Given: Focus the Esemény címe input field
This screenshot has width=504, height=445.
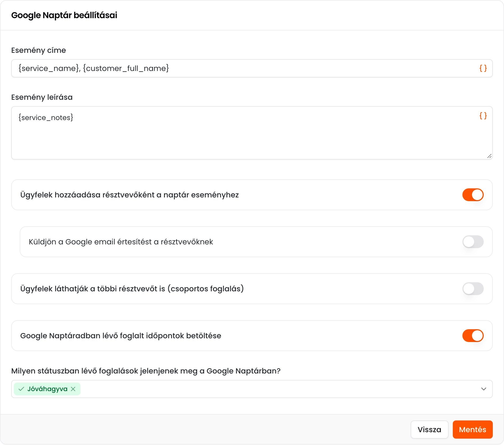Looking at the screenshot, I should [x=252, y=68].
